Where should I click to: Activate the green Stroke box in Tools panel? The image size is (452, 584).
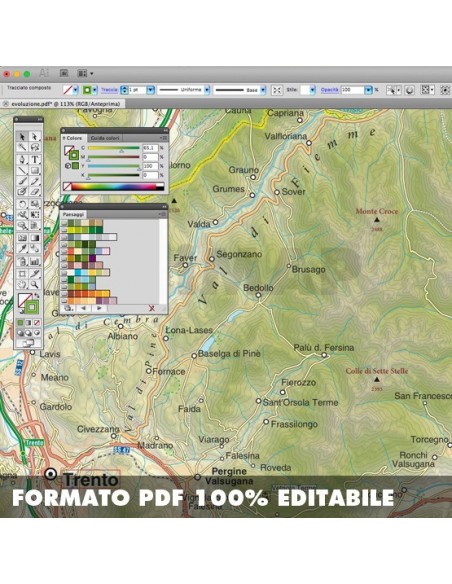tap(32, 307)
